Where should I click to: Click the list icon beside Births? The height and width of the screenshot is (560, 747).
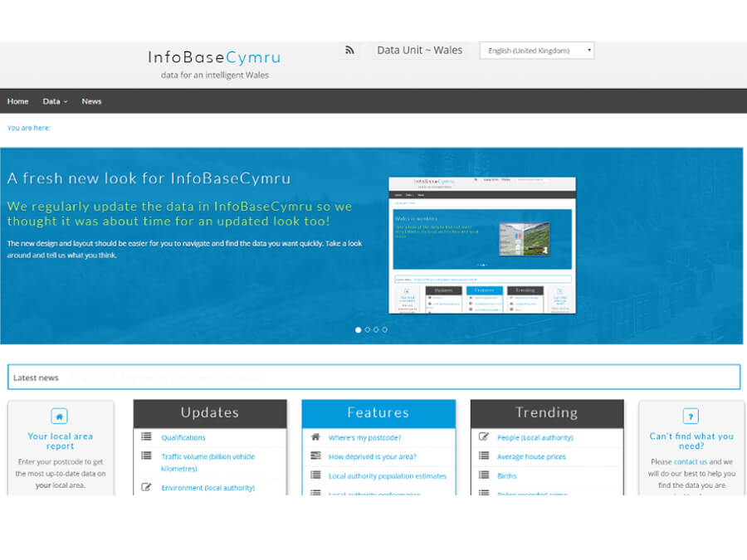pos(484,475)
